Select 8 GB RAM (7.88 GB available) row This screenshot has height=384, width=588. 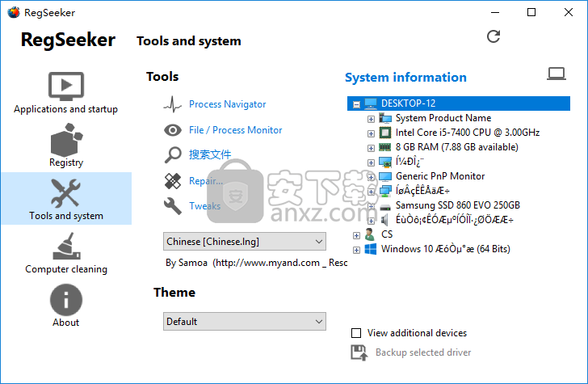pos(457,147)
